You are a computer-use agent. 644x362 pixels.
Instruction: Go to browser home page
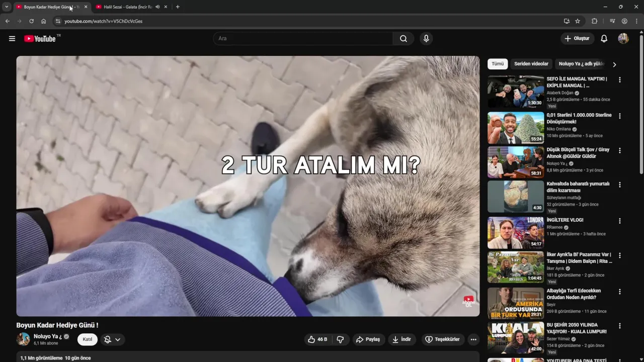pos(43,21)
